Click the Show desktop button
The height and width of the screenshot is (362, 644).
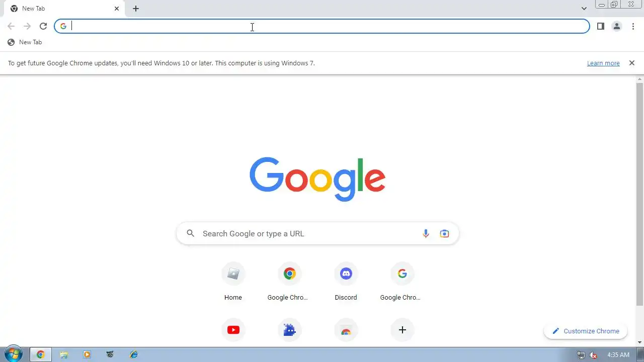click(x=640, y=354)
